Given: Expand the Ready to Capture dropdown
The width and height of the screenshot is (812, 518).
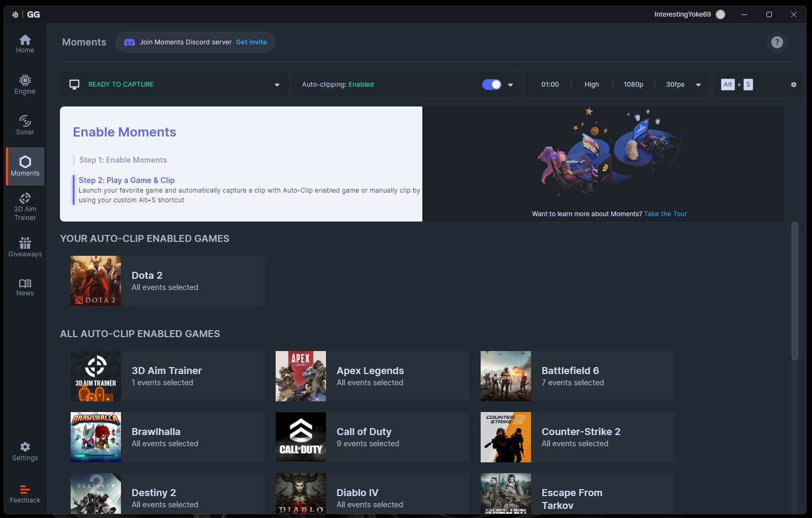Looking at the screenshot, I should pos(277,85).
